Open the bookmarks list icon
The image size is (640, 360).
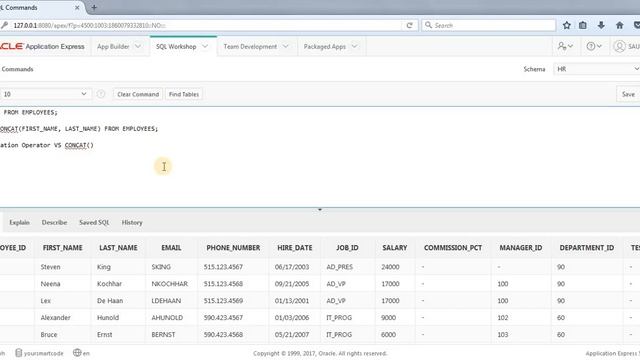[583, 25]
